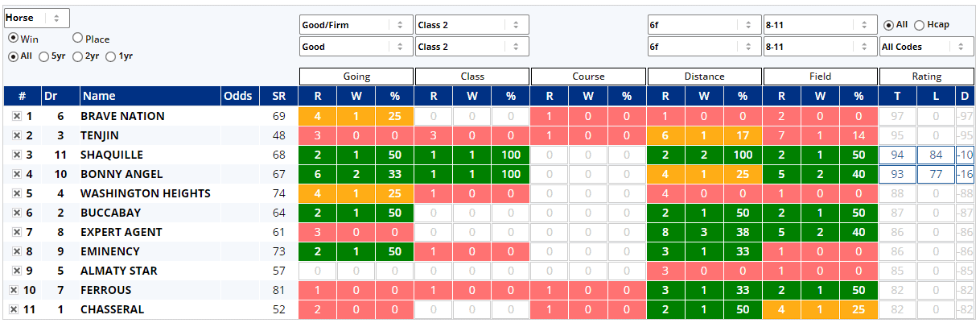The image size is (980, 323).
Task: Sort by the SR column header
Action: pyautogui.click(x=278, y=97)
